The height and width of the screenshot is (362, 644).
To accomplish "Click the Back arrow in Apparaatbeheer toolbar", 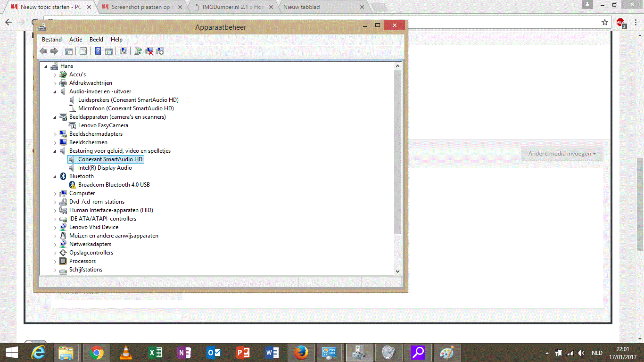I will coord(43,51).
